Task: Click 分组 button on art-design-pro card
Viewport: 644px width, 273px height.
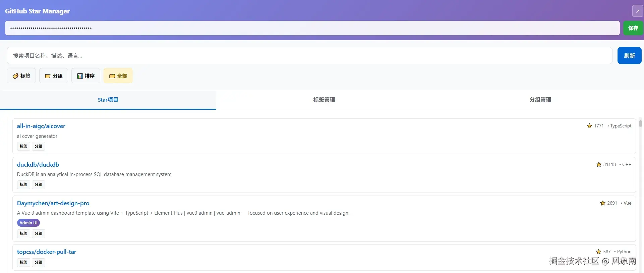Action: point(39,233)
